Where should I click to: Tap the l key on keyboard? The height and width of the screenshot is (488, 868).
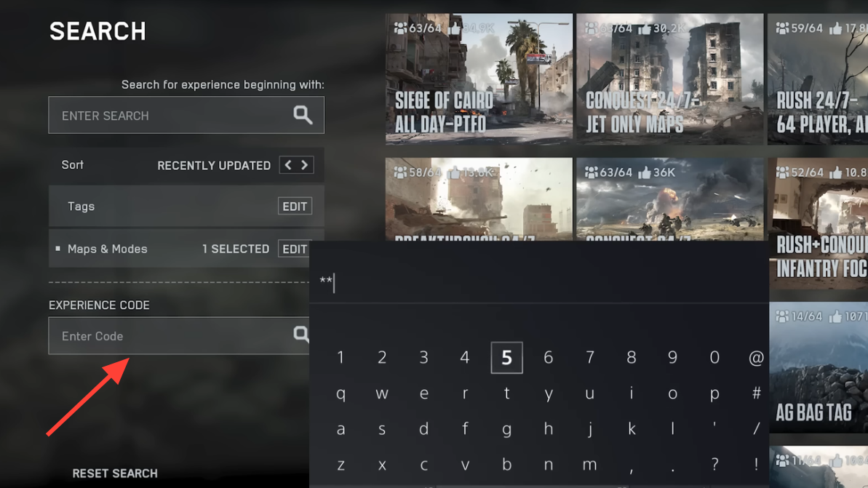click(x=672, y=429)
